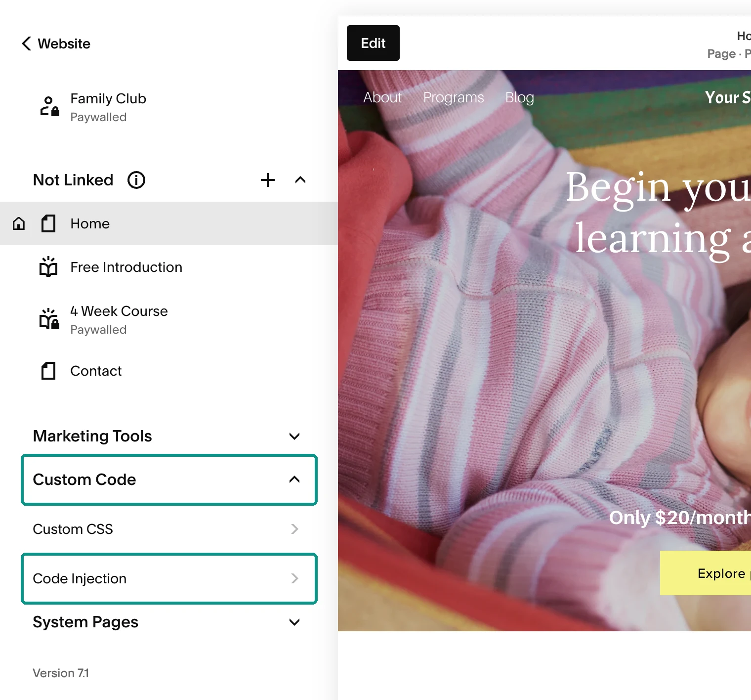
Task: Click the Custom CSS label
Action: pyautogui.click(x=73, y=529)
